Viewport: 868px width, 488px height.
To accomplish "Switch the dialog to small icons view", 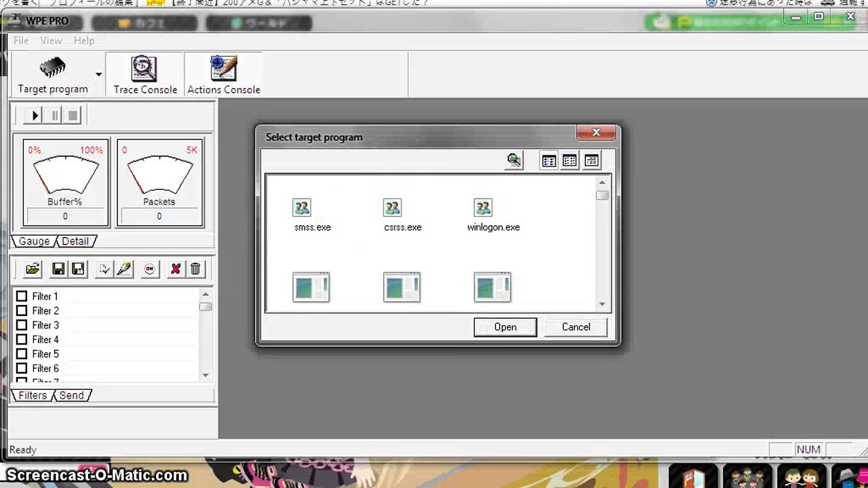I will click(x=570, y=161).
